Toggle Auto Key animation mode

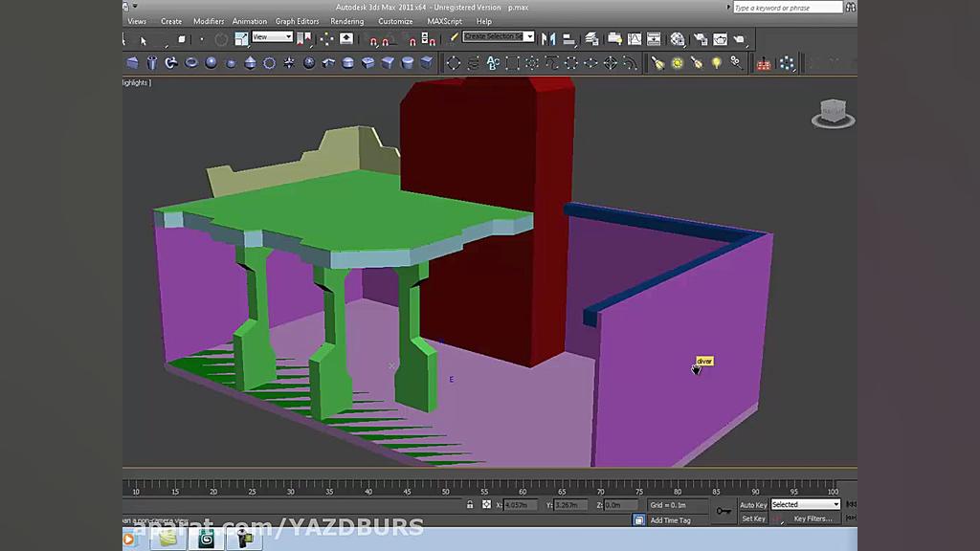pos(752,504)
